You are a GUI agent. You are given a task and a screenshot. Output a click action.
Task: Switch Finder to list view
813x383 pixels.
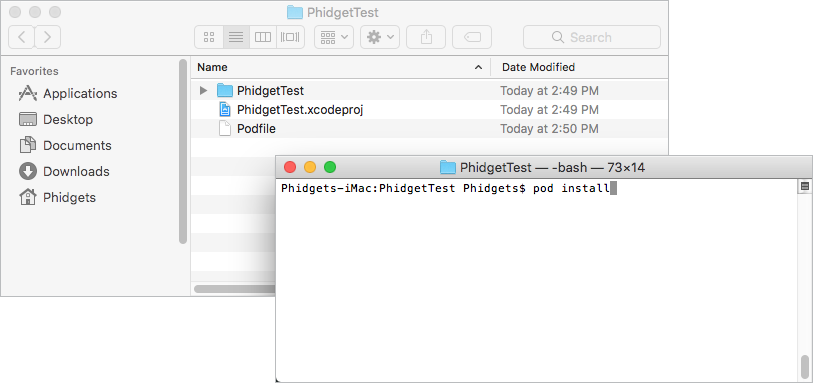236,37
